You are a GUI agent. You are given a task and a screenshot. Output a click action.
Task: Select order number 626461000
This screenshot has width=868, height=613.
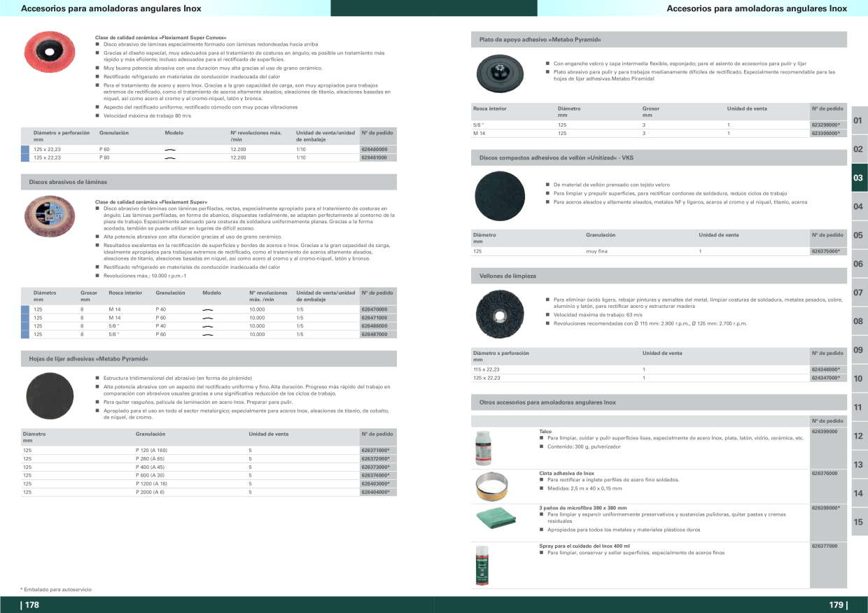[374, 158]
